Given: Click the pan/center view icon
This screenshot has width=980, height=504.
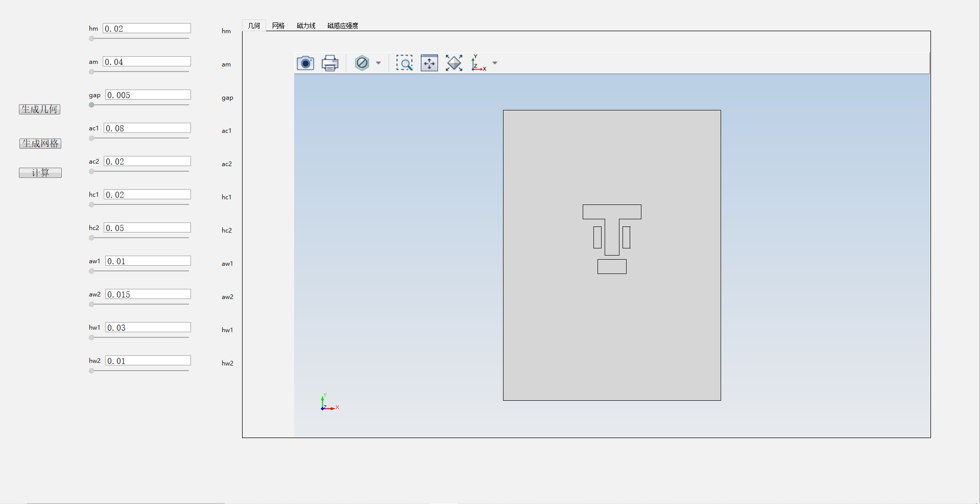Looking at the screenshot, I should coord(429,63).
